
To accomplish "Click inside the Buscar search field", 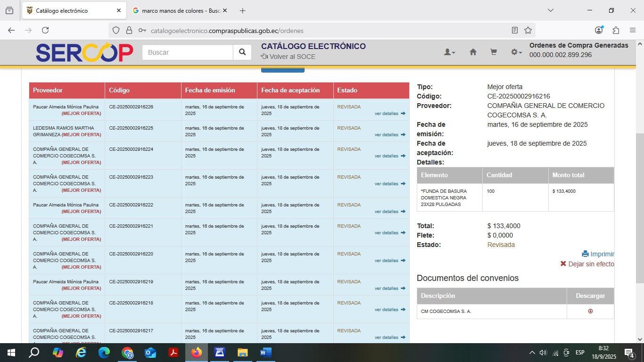I will [188, 52].
